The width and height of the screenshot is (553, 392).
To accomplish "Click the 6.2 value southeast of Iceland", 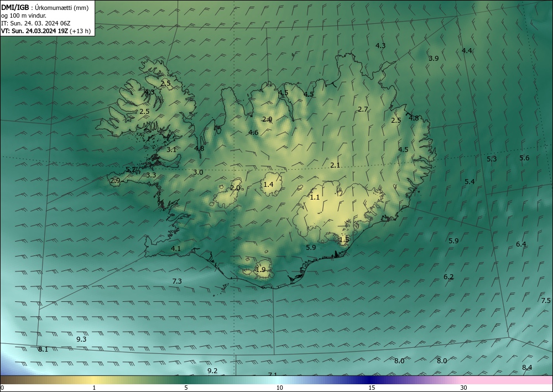I will (x=448, y=277).
